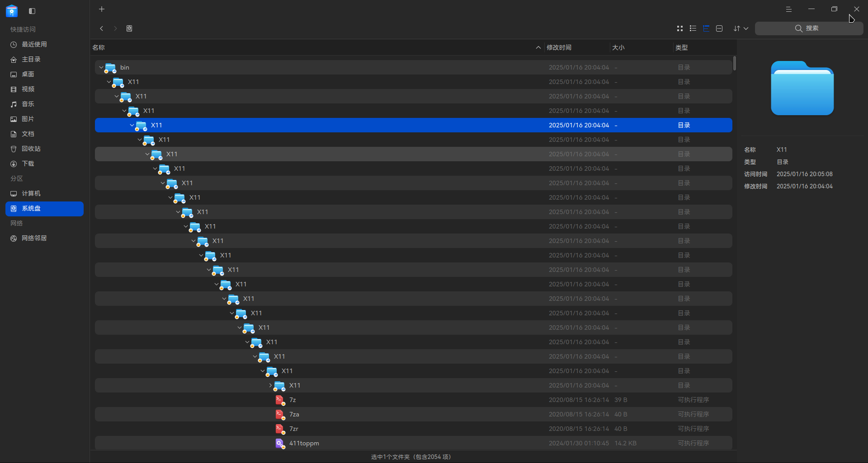
Task: Open a new tab with plus button
Action: pyautogui.click(x=102, y=9)
